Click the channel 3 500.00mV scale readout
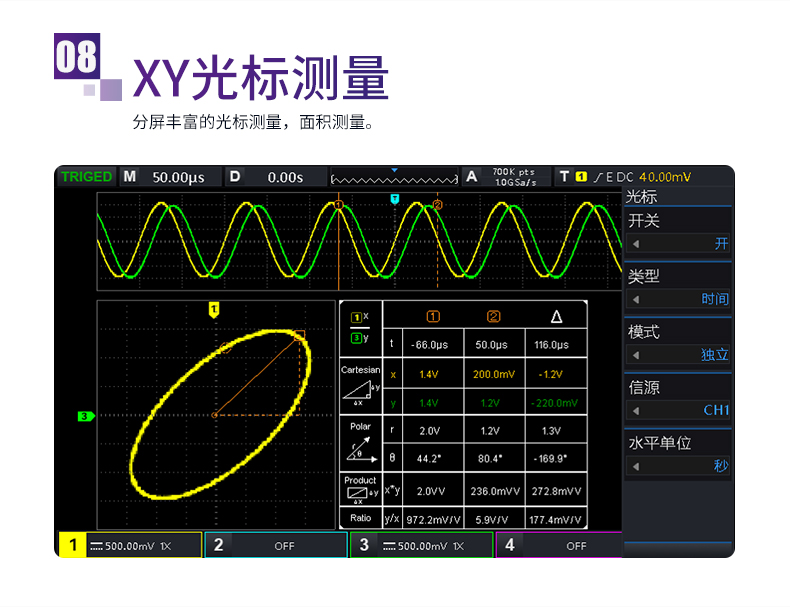790x607 pixels. 423,546
